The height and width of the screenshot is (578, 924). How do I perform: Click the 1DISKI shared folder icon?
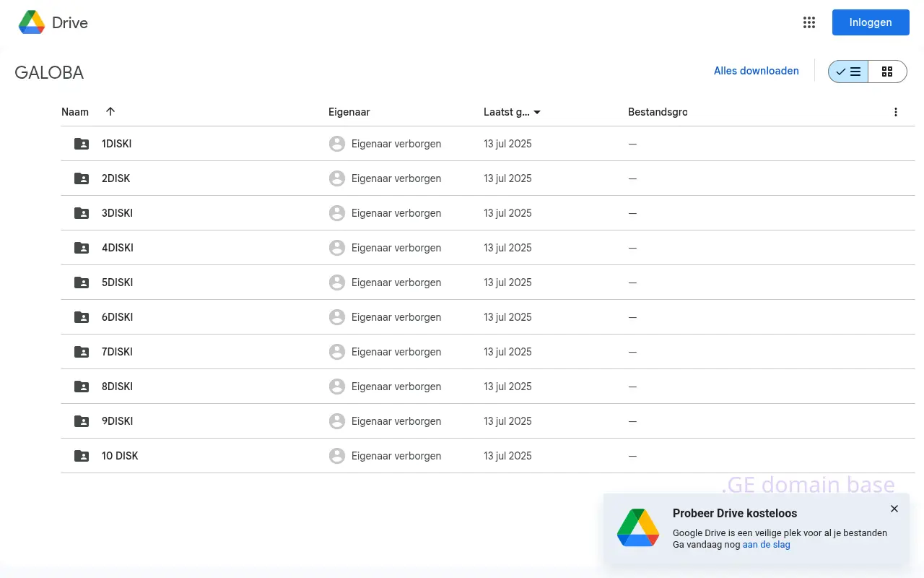[x=82, y=144]
